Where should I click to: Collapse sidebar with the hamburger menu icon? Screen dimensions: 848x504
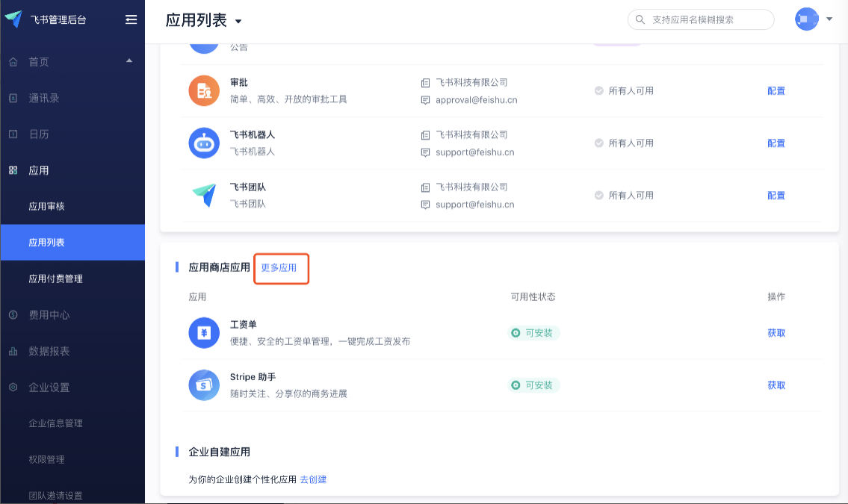pyautogui.click(x=131, y=19)
